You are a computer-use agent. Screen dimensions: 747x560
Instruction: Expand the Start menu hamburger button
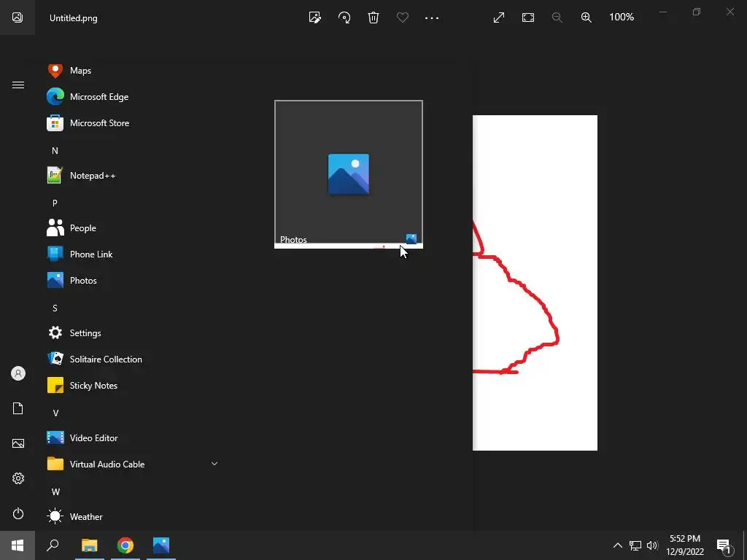18,85
